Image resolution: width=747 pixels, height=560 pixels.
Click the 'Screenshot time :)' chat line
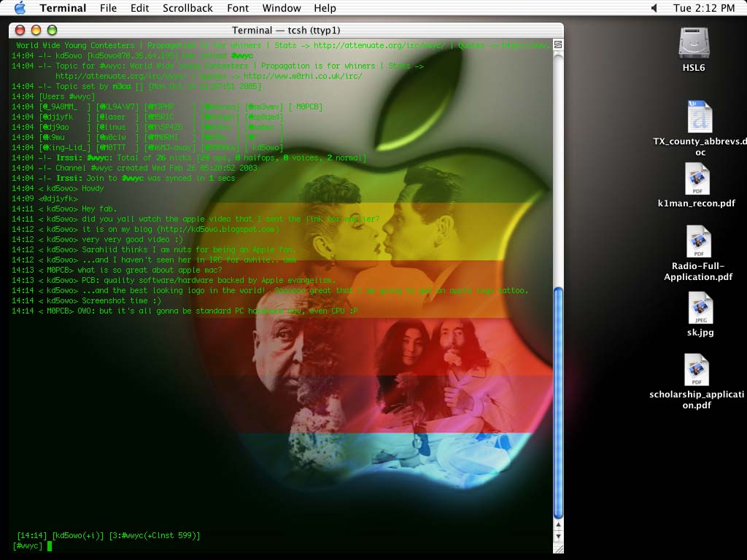[121, 300]
